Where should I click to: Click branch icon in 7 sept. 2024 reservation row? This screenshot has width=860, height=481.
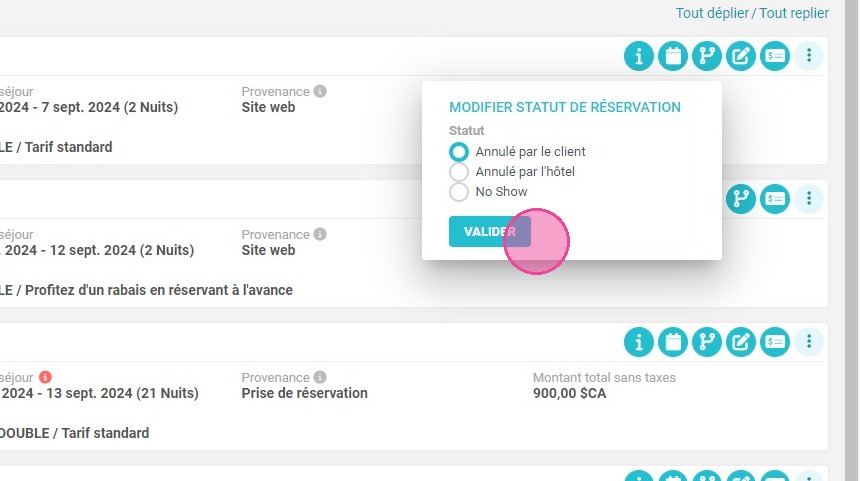(x=706, y=56)
